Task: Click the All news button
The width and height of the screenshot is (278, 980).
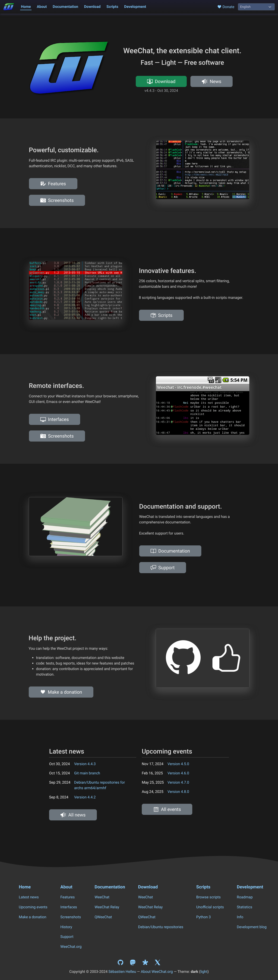Action: click(x=73, y=815)
